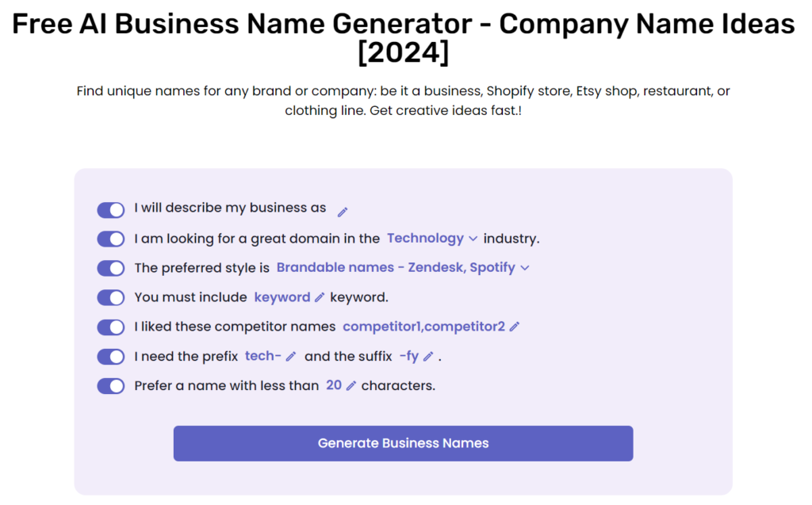Click the Generate Business Names button
Screen dimensions: 812x505
pyautogui.click(x=403, y=443)
